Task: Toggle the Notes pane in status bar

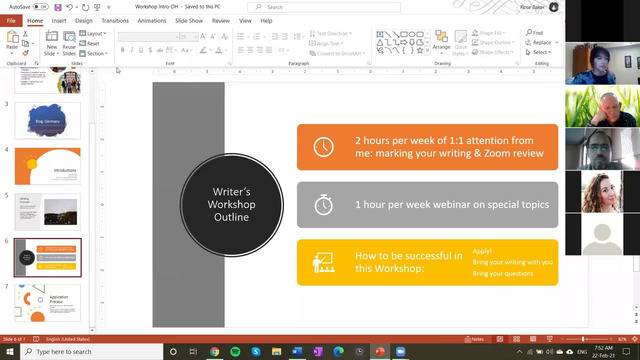Action: (x=474, y=339)
